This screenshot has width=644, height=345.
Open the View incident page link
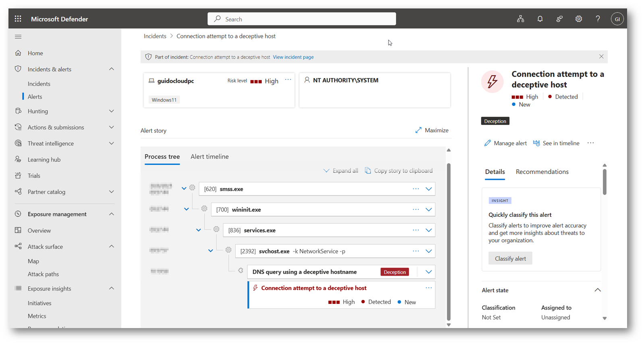click(293, 57)
